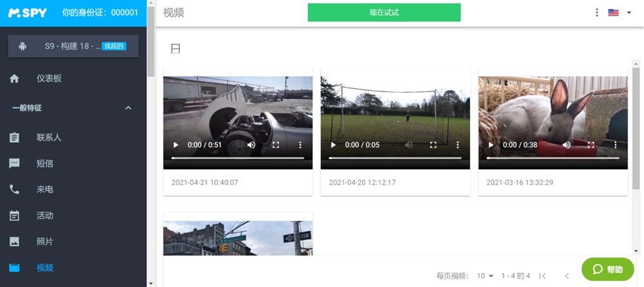This screenshot has width=644, height=287.
Task: Click the 视频 page title
Action: tap(173, 13)
